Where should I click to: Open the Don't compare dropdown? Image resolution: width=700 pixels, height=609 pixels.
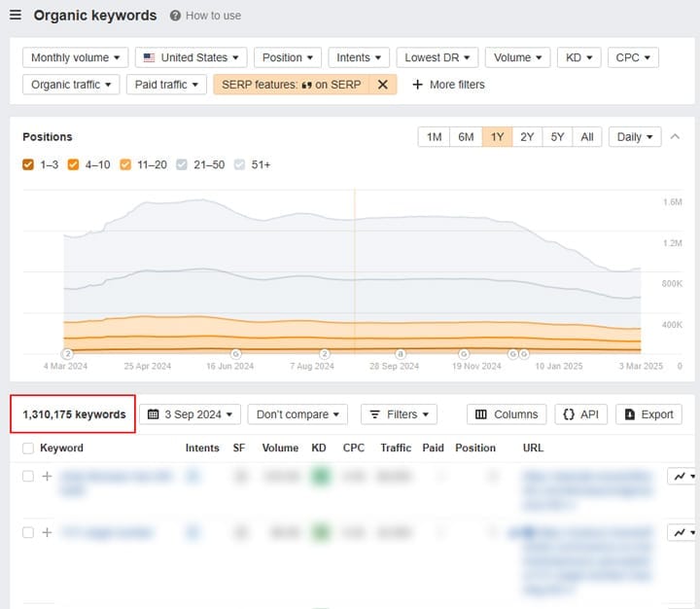pos(297,414)
